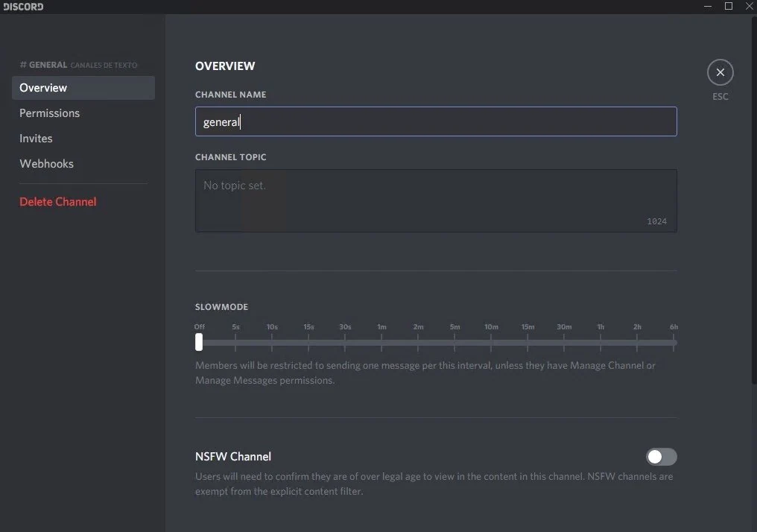
Task: Set slowmode to the 30s mark
Action: tap(345, 343)
